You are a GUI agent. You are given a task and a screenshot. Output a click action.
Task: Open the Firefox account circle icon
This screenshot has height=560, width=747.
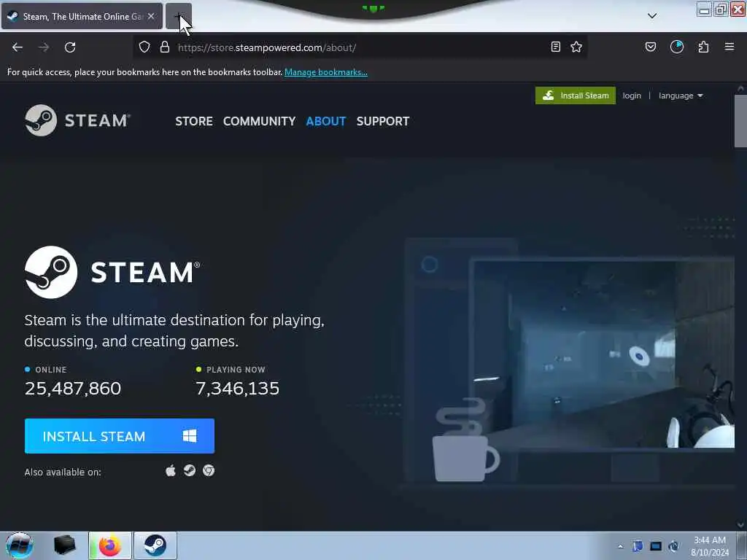(677, 47)
